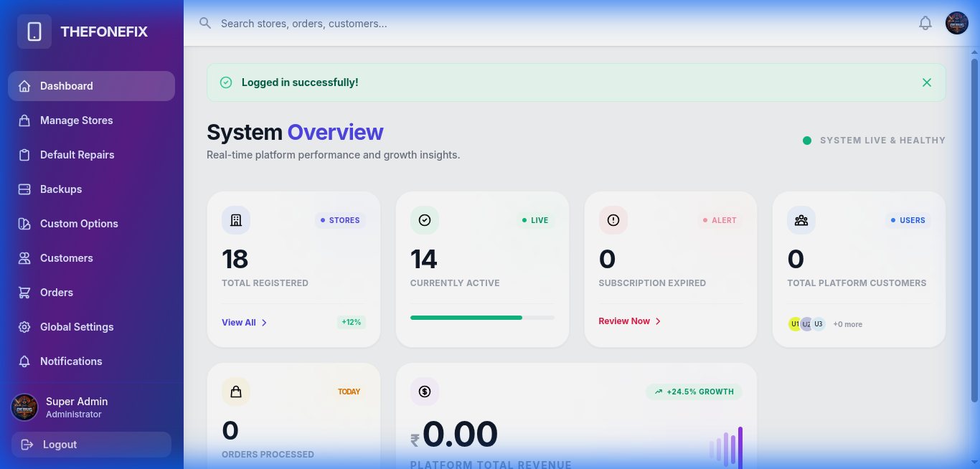Go to Manage Stores
Image resolution: width=980 pixels, height=469 pixels.
91,120
